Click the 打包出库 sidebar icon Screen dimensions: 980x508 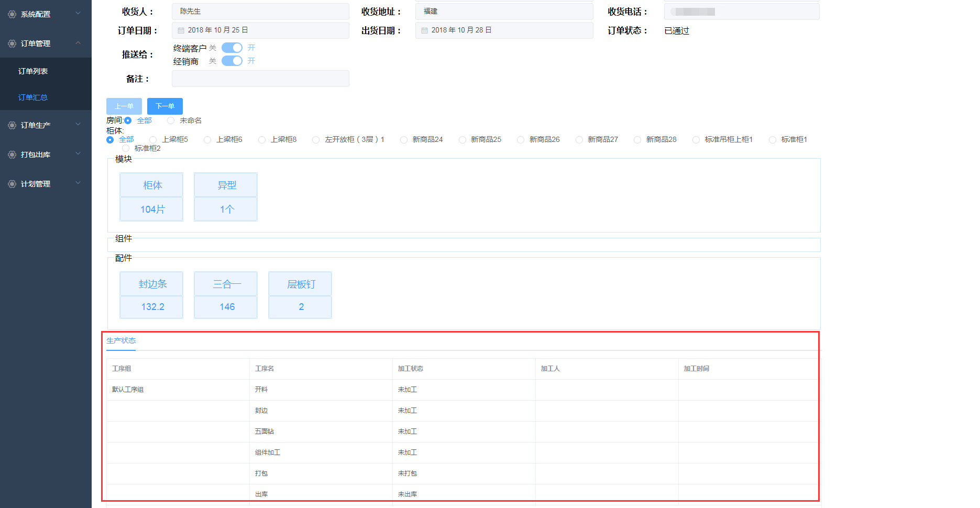[12, 154]
